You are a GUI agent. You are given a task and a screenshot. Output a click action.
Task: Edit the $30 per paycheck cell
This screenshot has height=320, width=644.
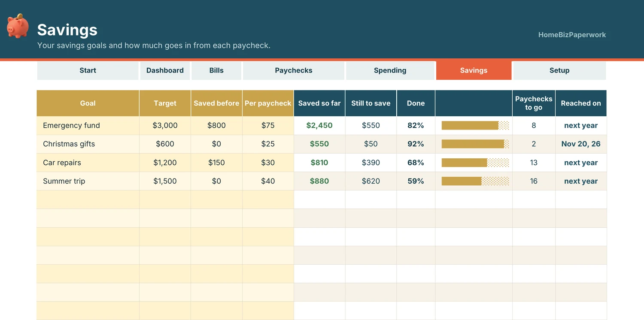pyautogui.click(x=268, y=163)
